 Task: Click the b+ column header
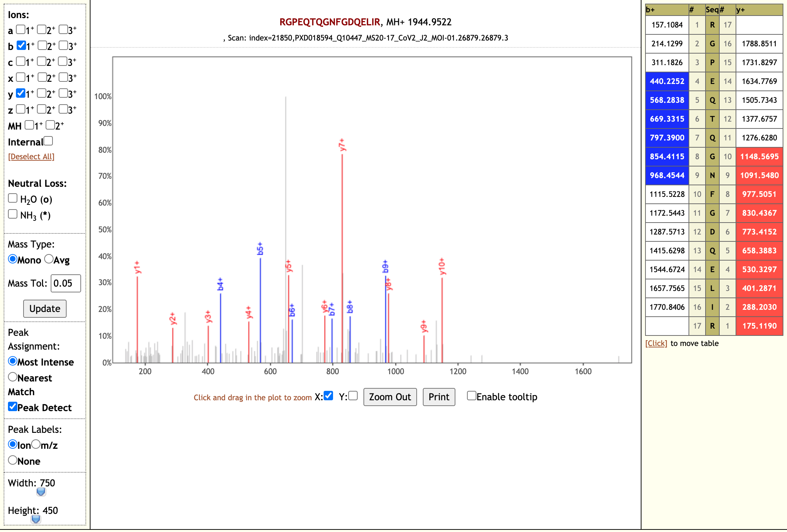(667, 10)
